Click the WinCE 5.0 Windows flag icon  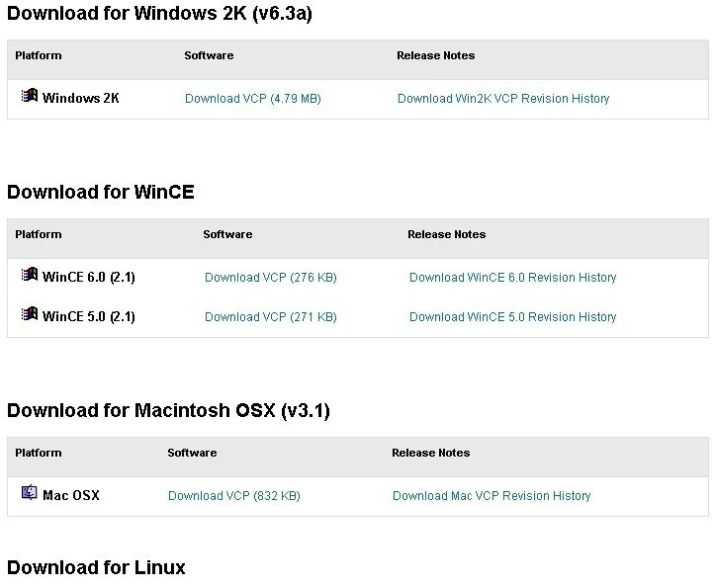click(x=29, y=315)
